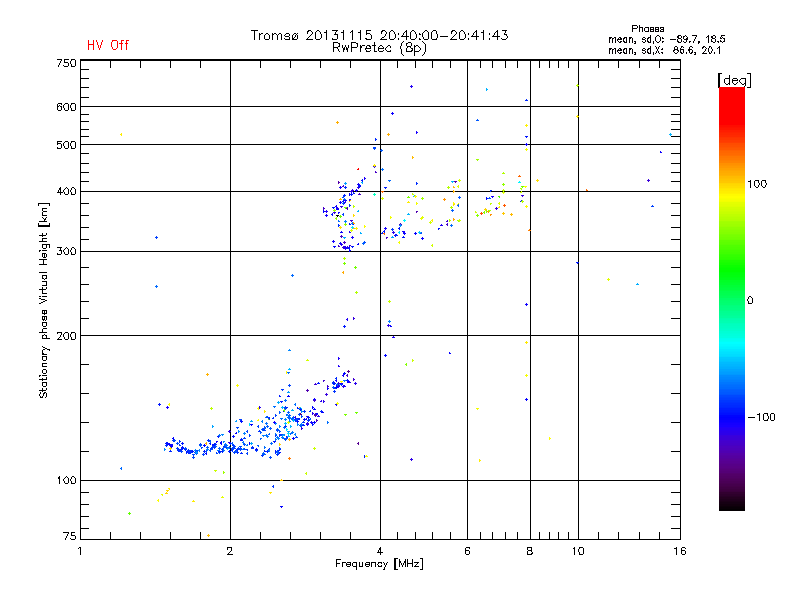
Task: Select the 'RwPretec (8p)' subtitle text
Action: pyautogui.click(x=379, y=48)
